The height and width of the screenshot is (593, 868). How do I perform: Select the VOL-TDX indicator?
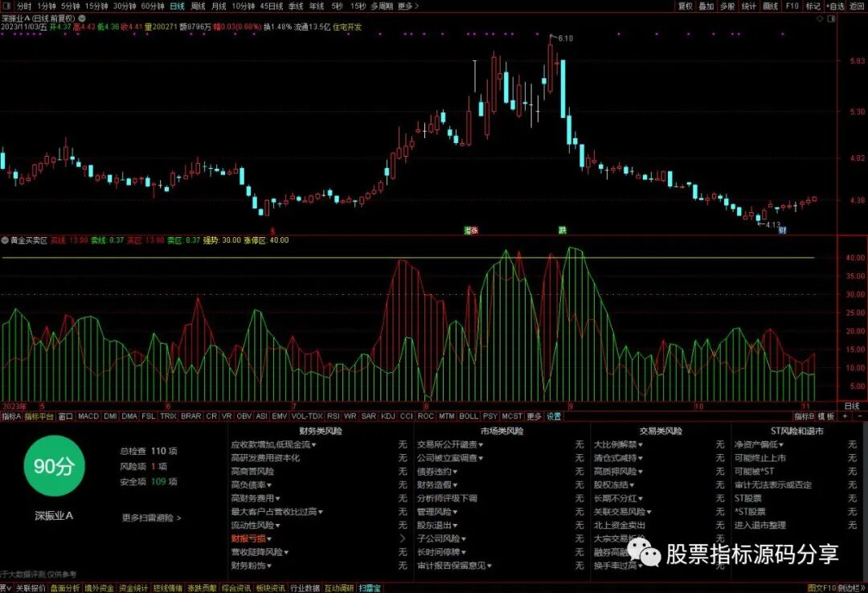pos(307,415)
